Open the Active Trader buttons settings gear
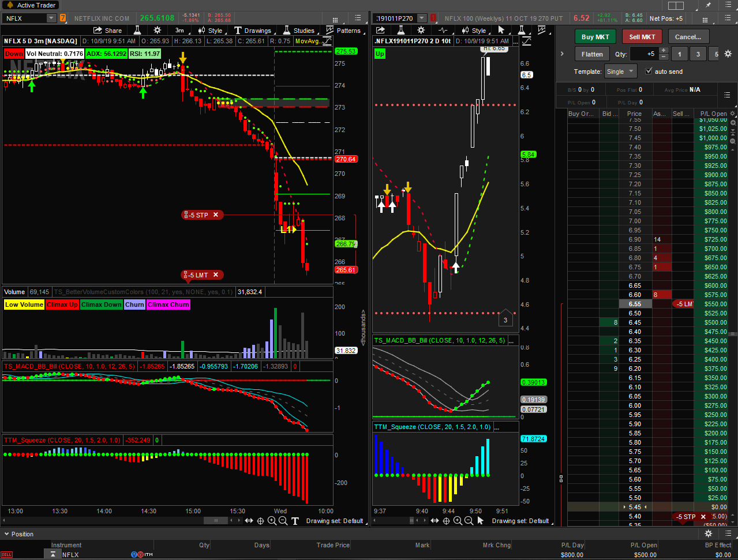Image resolution: width=738 pixels, height=560 pixels. point(728,54)
